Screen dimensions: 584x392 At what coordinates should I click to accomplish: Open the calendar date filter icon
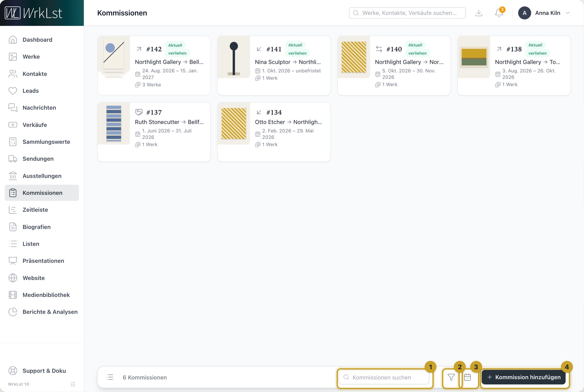[467, 377]
